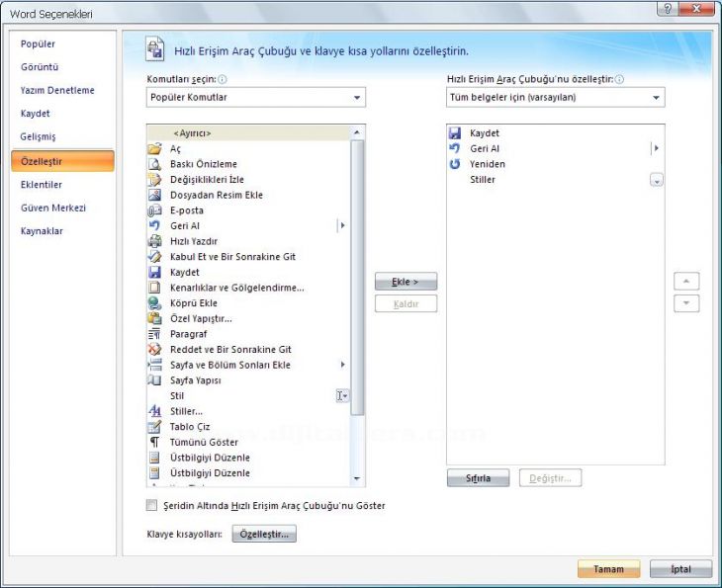Cancel the dialog with the İptal button
722x588 pixels.
pyautogui.click(x=681, y=569)
